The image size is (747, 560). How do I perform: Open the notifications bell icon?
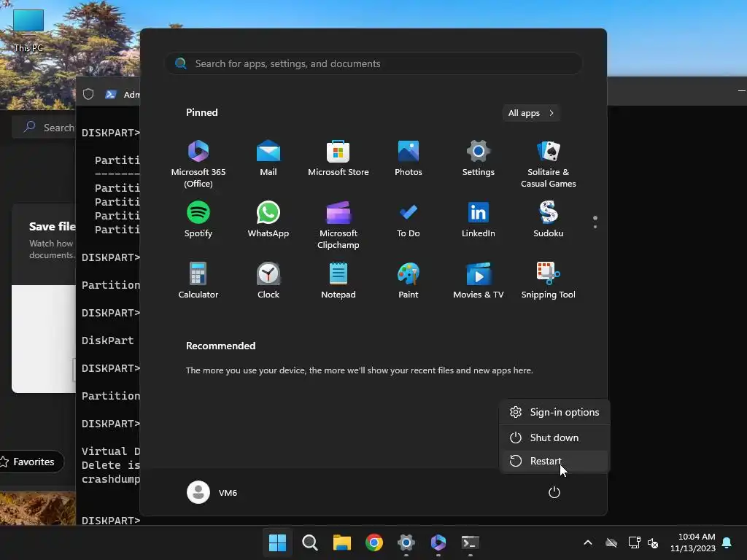point(727,542)
